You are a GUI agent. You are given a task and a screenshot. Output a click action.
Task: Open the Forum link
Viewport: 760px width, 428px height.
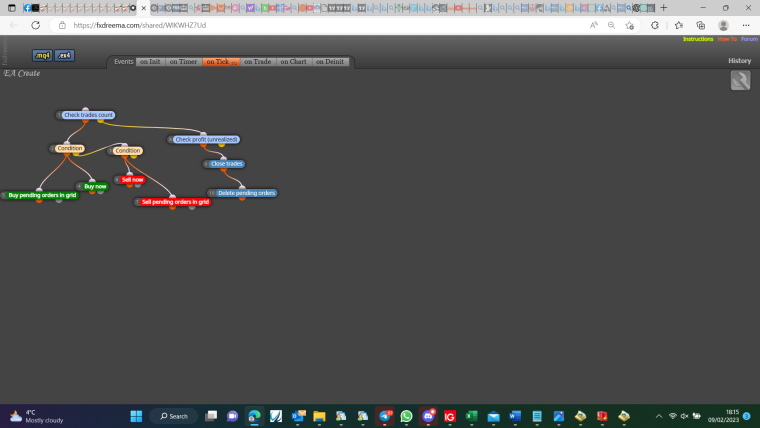click(x=749, y=39)
